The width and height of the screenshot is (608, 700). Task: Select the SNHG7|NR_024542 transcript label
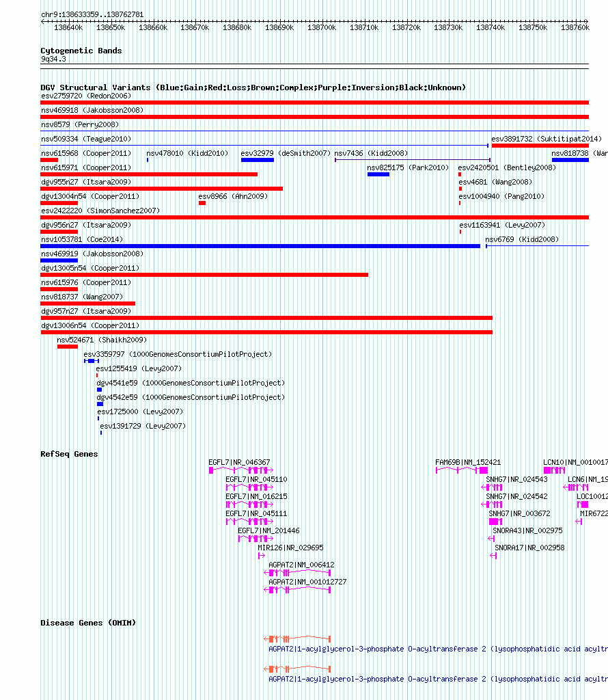(516, 496)
